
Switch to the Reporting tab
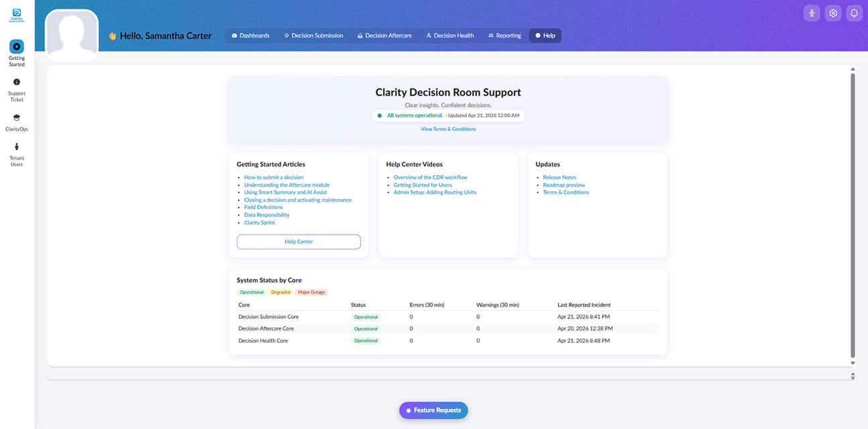[x=504, y=36]
